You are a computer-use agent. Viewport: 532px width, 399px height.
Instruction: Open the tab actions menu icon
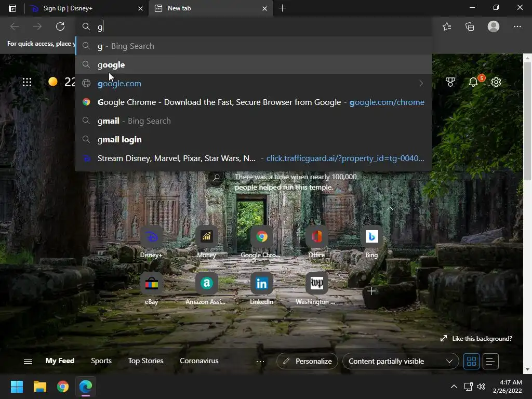click(12, 8)
